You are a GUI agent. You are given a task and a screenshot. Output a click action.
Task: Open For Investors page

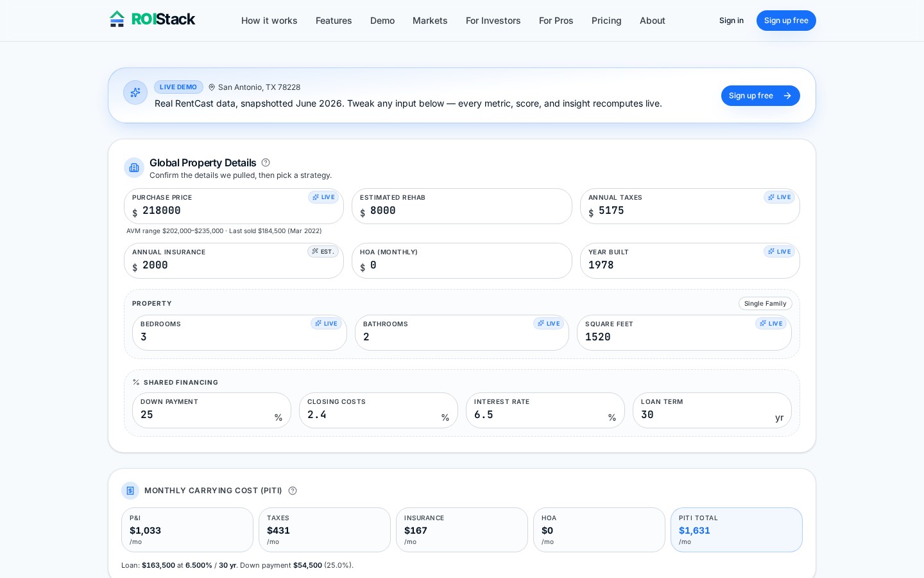coord(493,21)
